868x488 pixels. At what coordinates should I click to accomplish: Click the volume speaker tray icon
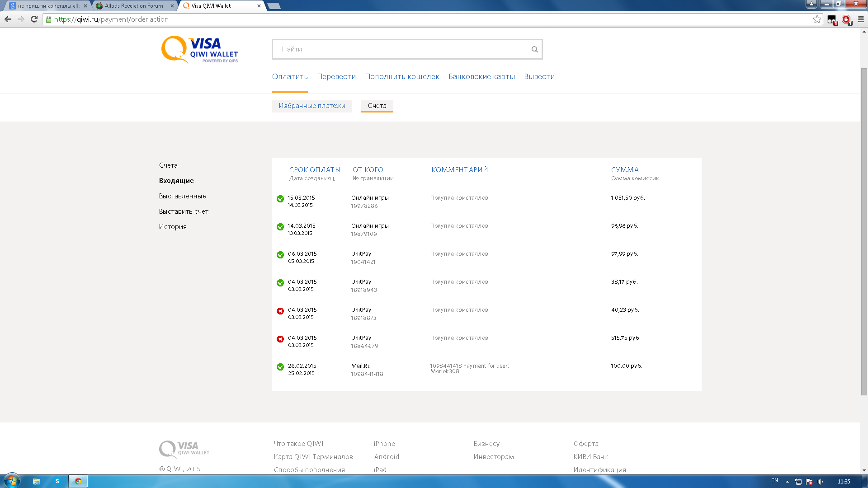tap(821, 481)
